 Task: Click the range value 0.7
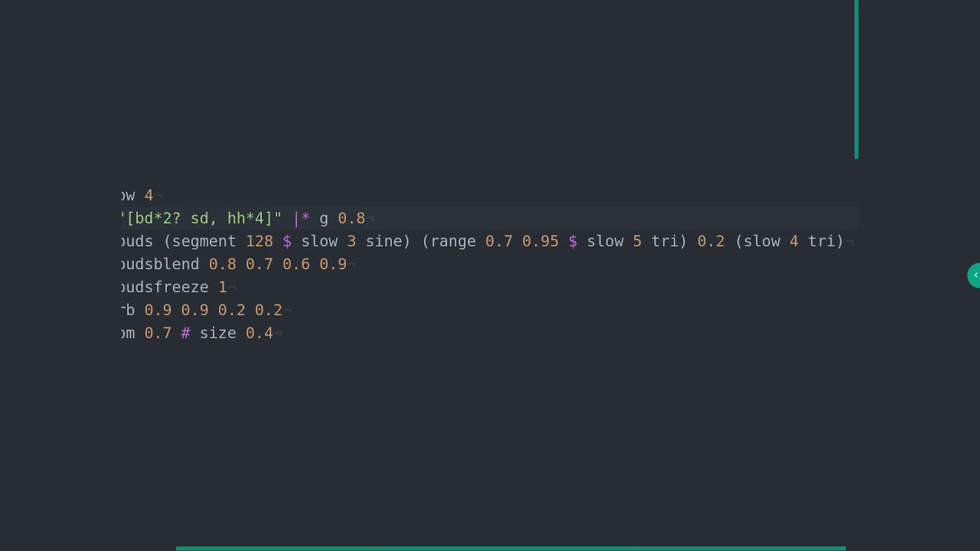point(499,241)
